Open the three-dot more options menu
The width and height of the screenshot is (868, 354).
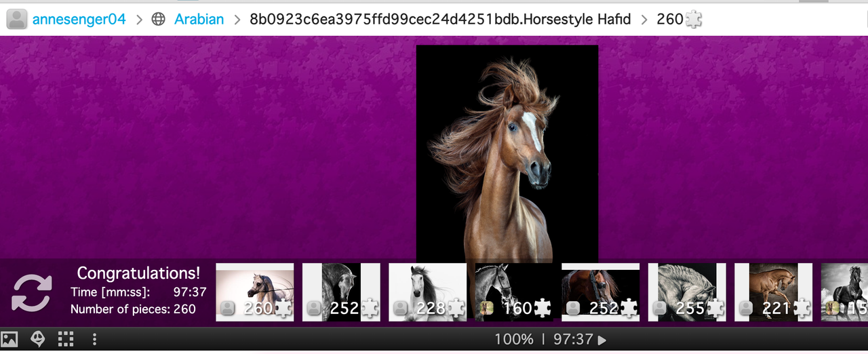(x=94, y=339)
